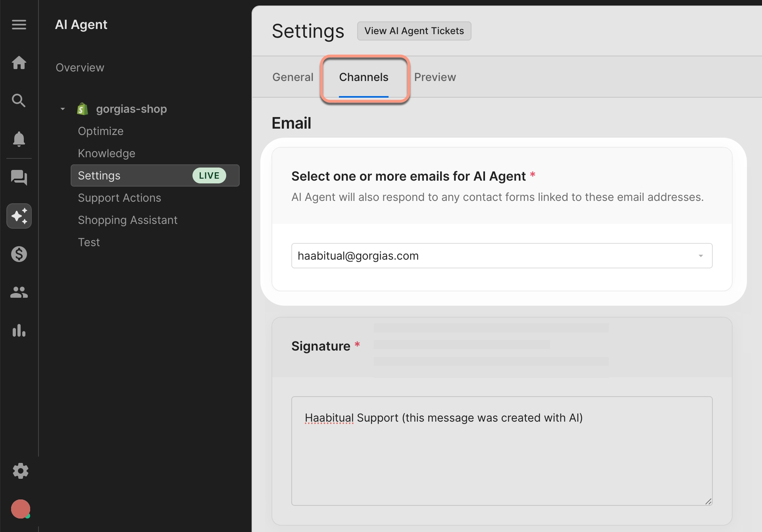This screenshot has width=762, height=532.
Task: Click the Shopify bag icon beside gorgias-shop
Action: point(83,109)
